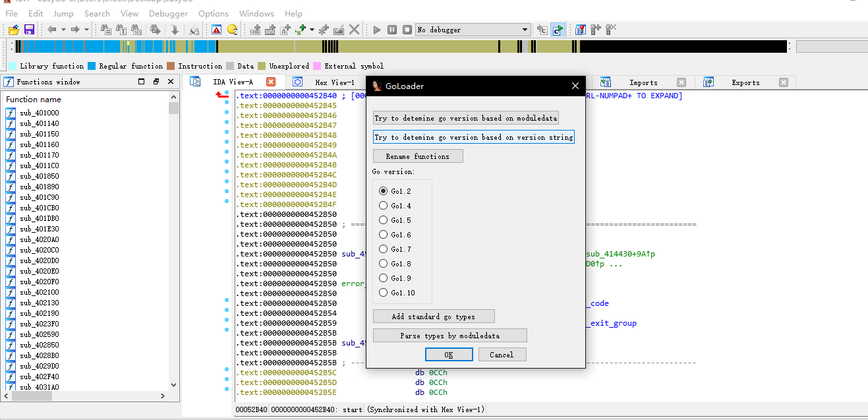The height and width of the screenshot is (420, 868).
Task: Select sub_401000 in Functions window
Action: (39, 113)
